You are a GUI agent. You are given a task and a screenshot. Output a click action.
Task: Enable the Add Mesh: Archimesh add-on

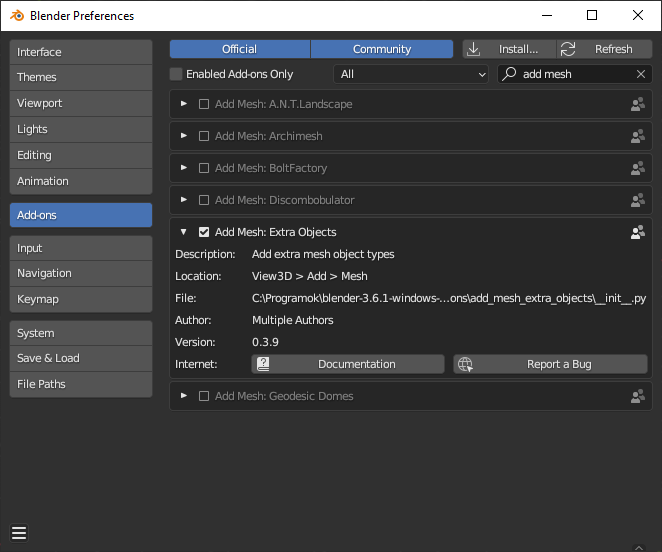click(204, 136)
